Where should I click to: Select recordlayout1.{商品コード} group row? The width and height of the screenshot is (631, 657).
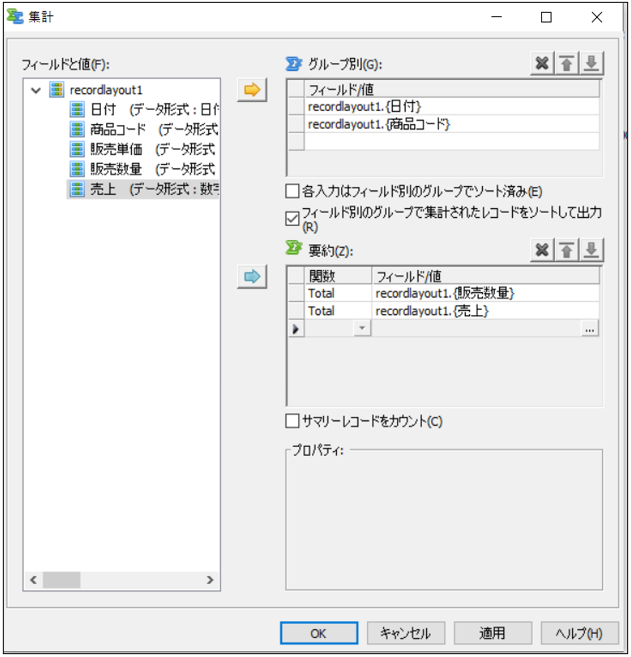click(x=380, y=124)
